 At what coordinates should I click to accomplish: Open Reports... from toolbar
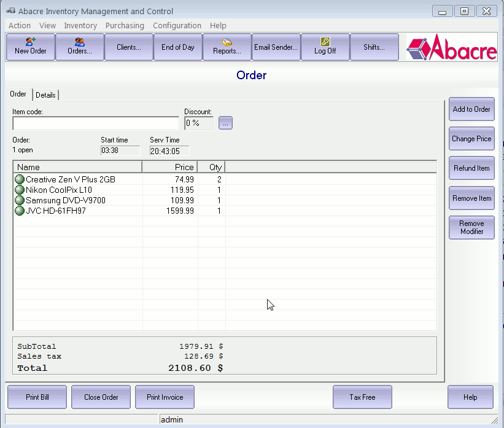point(227,47)
